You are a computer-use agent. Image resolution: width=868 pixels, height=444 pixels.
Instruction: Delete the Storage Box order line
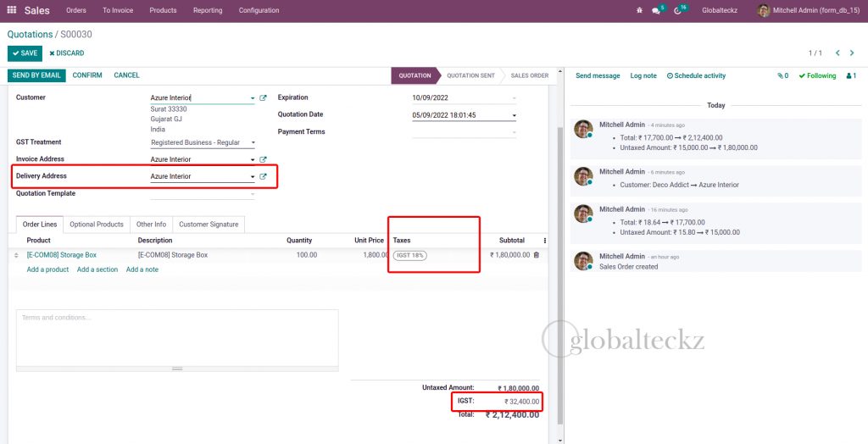point(536,254)
